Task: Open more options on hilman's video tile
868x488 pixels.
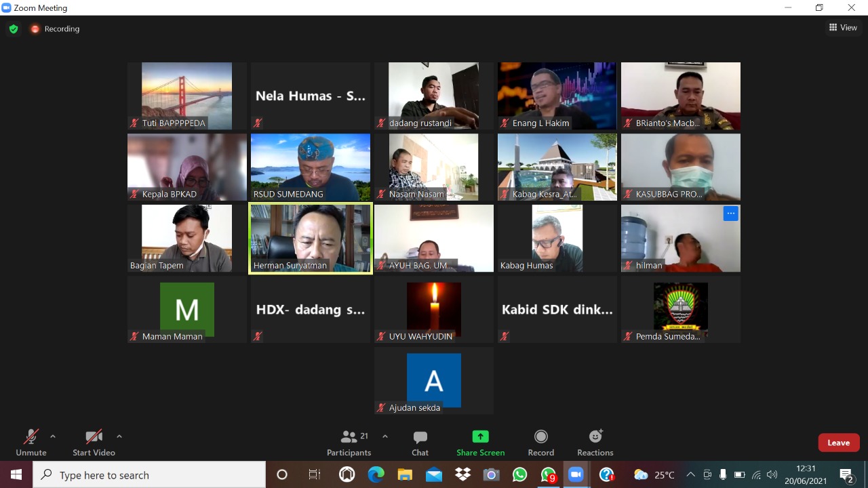Action: pyautogui.click(x=730, y=213)
